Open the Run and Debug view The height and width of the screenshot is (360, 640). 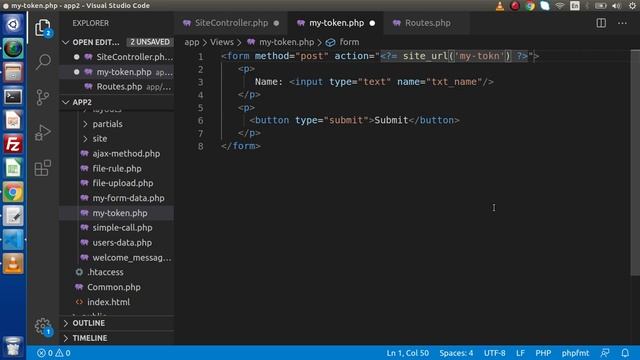(42, 133)
